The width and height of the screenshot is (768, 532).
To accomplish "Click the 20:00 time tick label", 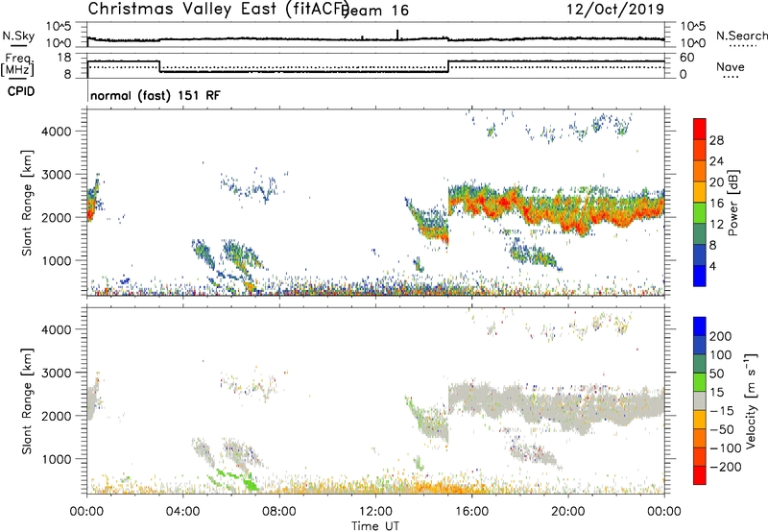I will pos(568,512).
